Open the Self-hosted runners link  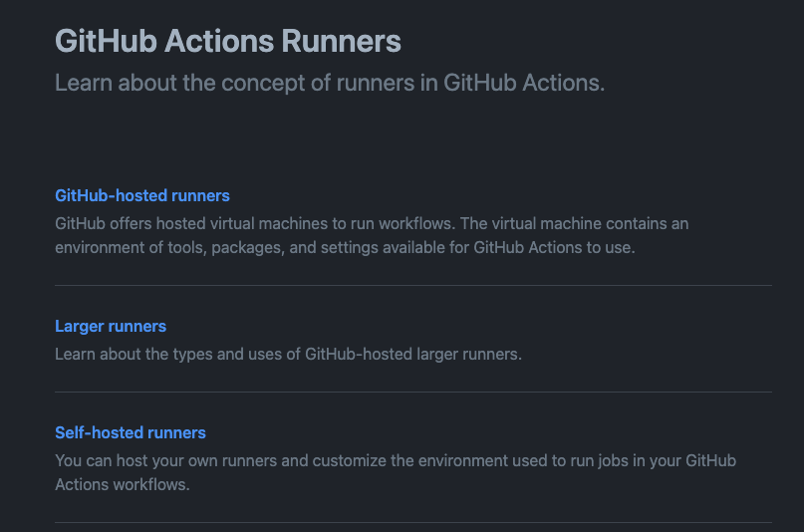pos(131,432)
